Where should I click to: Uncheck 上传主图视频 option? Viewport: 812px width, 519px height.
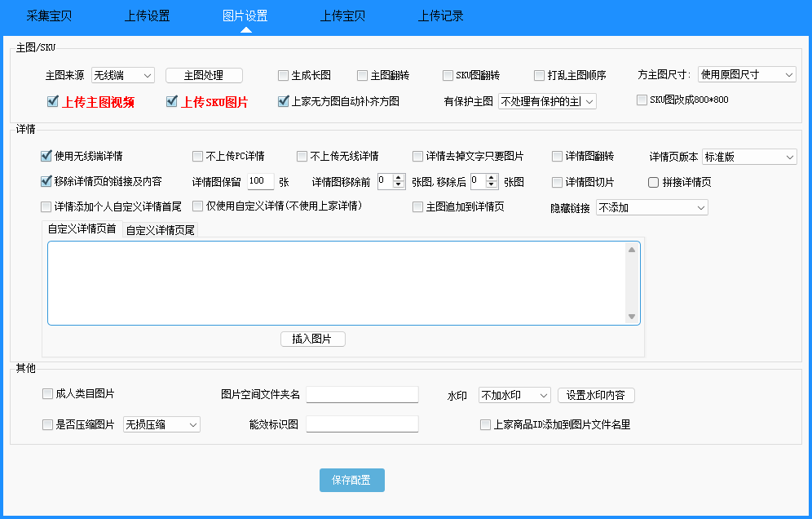(53, 102)
